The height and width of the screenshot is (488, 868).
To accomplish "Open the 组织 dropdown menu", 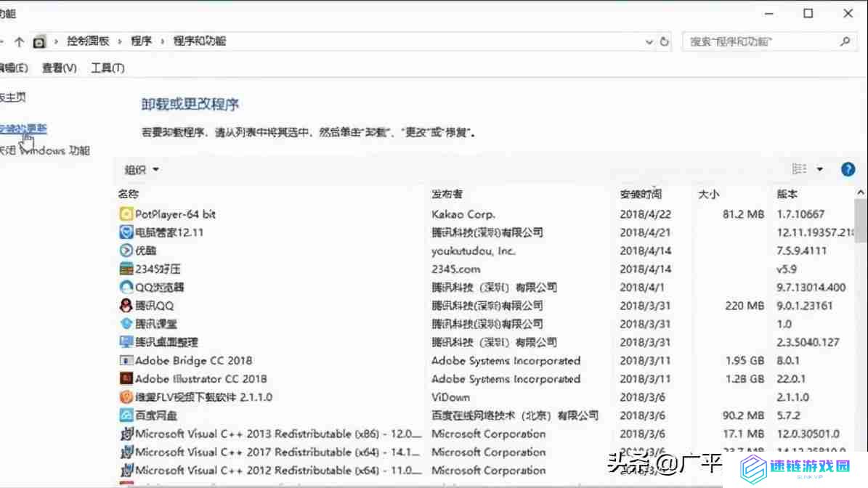I will click(142, 170).
